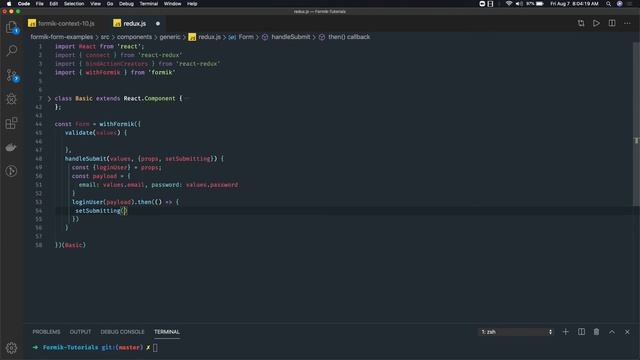Image resolution: width=640 pixels, height=360 pixels.
Task: Select the redux.js editor tab
Action: 134,24
